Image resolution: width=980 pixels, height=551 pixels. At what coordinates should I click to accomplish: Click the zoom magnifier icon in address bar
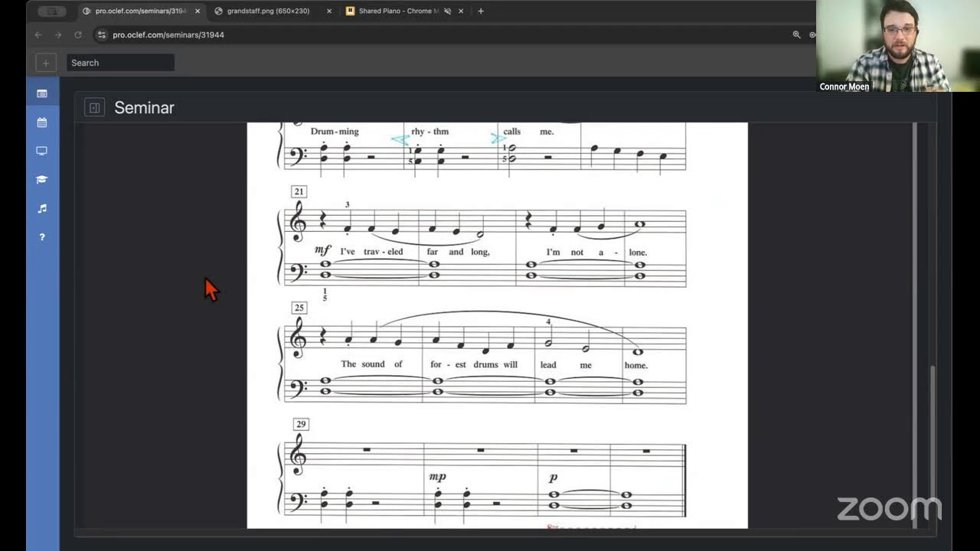[796, 34]
